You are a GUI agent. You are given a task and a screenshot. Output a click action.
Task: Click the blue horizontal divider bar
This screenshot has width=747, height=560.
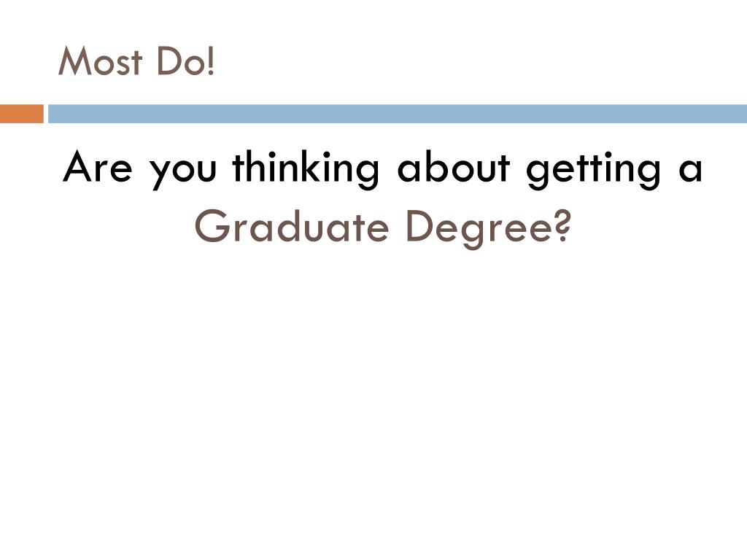point(398,114)
